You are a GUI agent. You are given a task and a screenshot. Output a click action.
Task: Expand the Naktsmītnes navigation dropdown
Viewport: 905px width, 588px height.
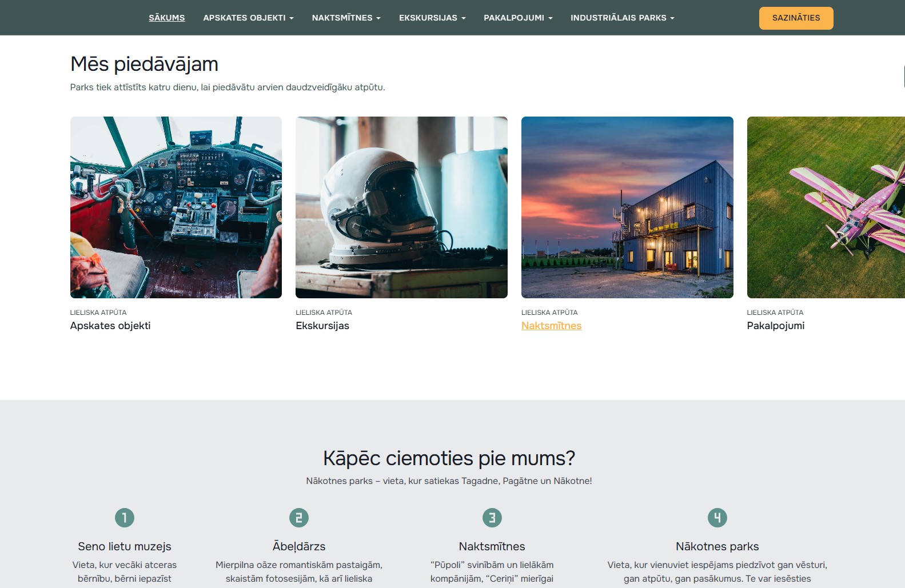tap(346, 18)
